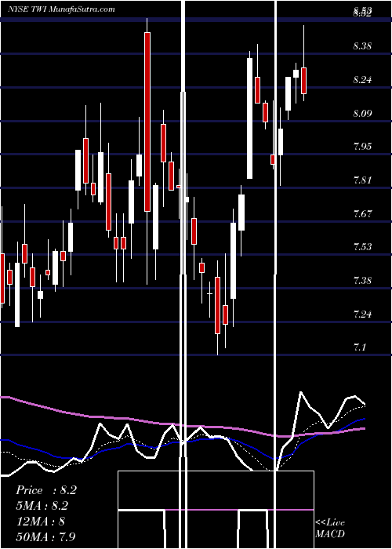
Task: Click the '50MA : 7.9' readout
Action: tap(45, 536)
